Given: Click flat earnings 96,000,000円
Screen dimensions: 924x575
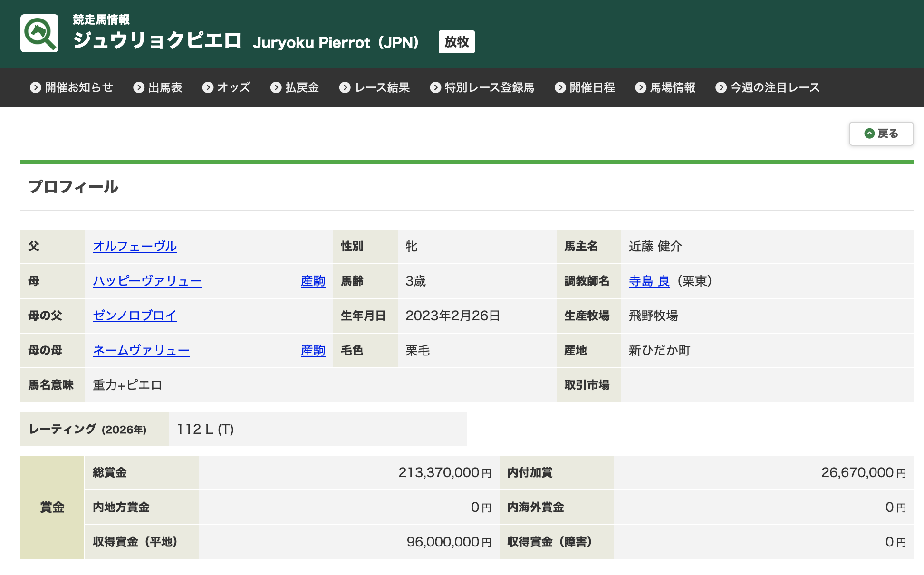Looking at the screenshot, I should pos(449,542).
